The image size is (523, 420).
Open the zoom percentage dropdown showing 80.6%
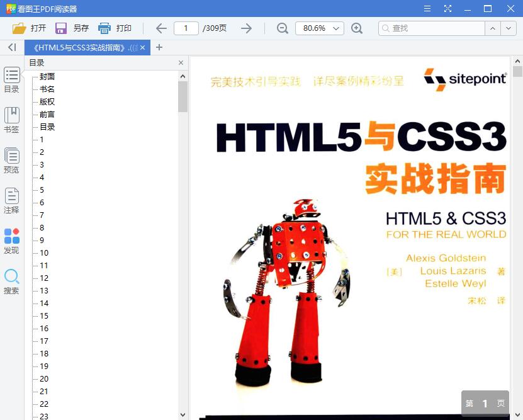point(320,28)
